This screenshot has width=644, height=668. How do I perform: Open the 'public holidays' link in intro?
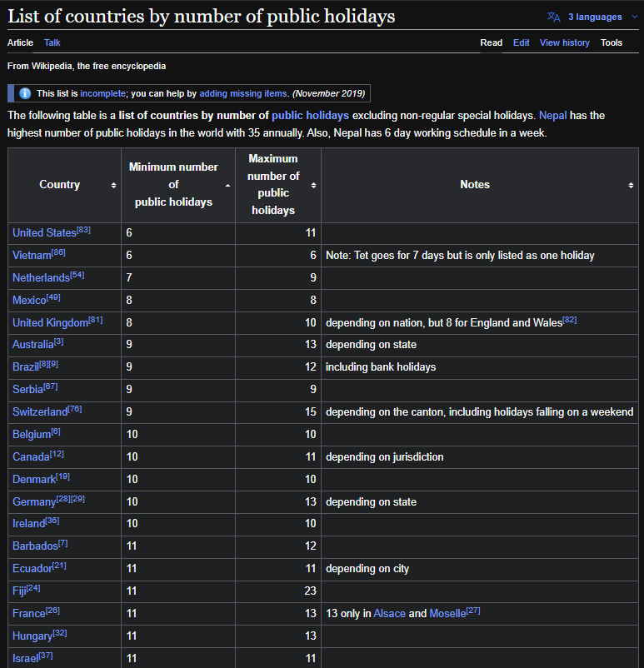click(x=310, y=116)
